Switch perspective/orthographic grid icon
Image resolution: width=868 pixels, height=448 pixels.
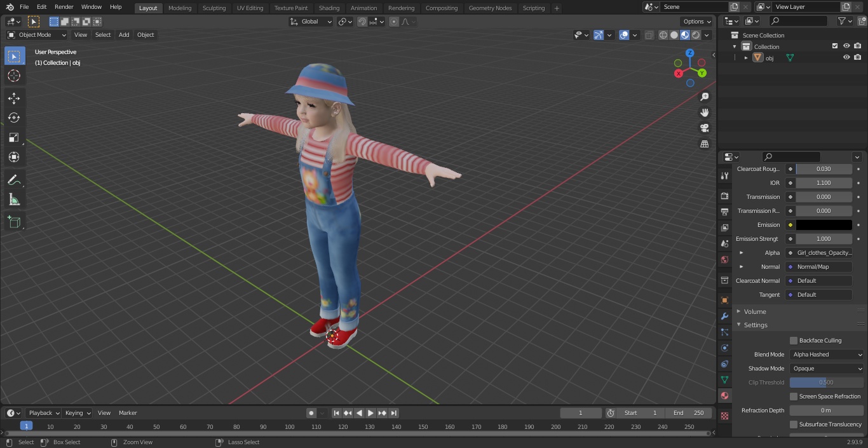(705, 144)
